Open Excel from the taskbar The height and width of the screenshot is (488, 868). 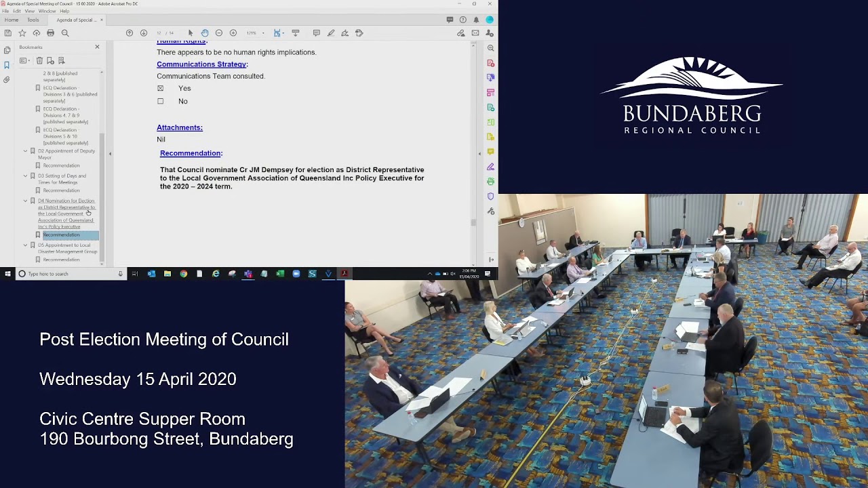tap(280, 274)
